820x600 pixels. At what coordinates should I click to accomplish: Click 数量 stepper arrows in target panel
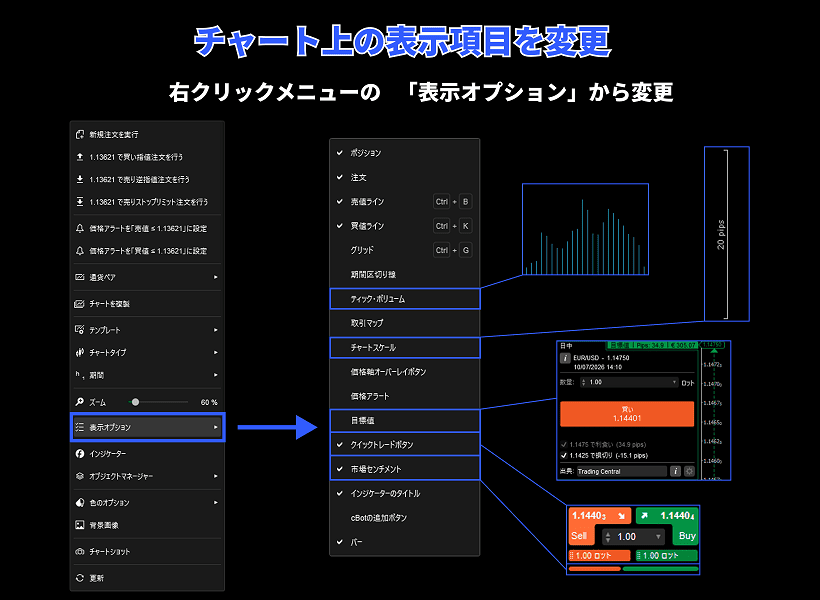coord(584,382)
